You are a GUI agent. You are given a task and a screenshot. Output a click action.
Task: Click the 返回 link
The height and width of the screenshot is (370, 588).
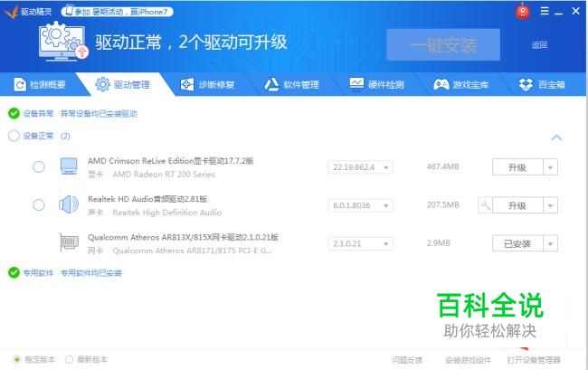539,45
